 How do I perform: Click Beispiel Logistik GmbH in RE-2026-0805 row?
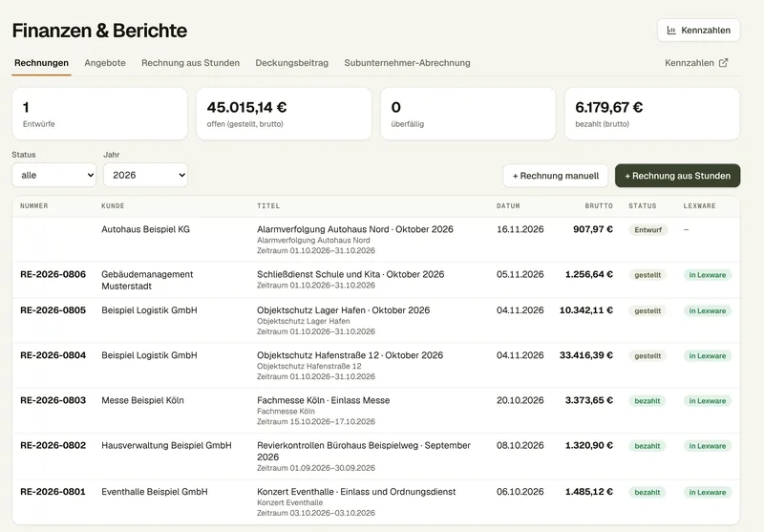pyautogui.click(x=150, y=310)
